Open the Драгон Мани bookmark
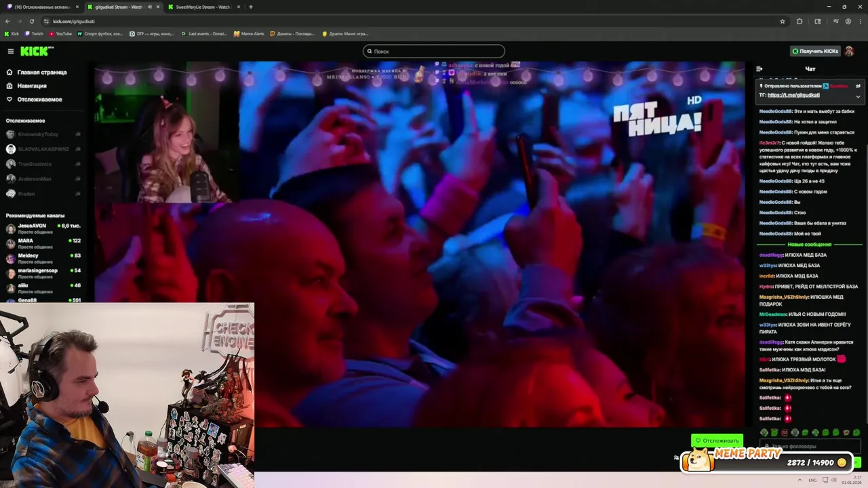868x488 pixels. (x=344, y=33)
